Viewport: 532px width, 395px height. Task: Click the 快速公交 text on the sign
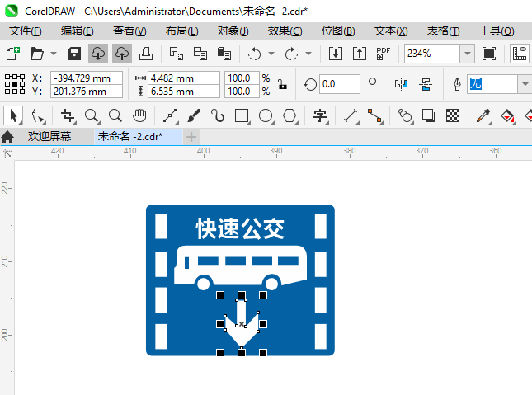(x=240, y=228)
